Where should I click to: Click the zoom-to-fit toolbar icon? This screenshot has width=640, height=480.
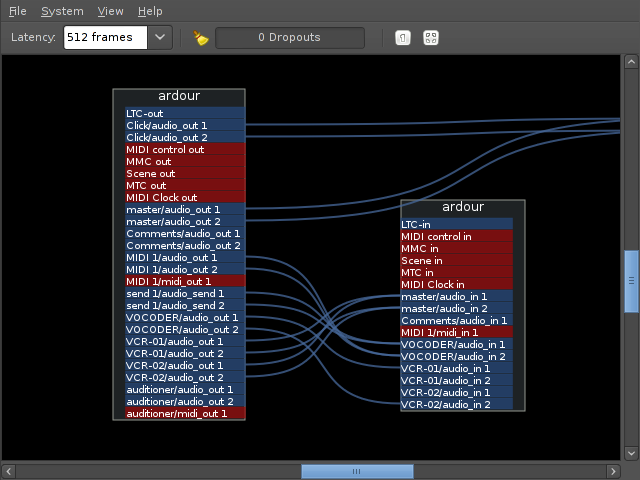coord(431,38)
